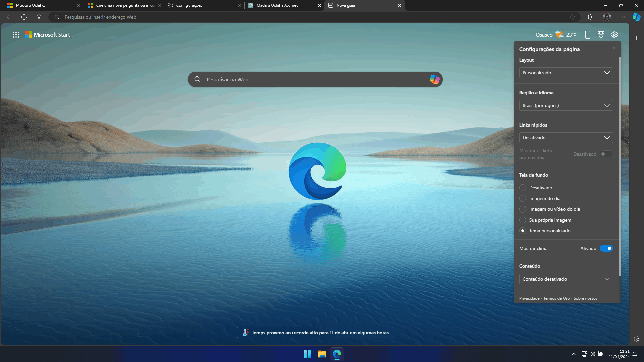Viewport: 644px width, 362px height.
Task: Open the Copilot sidebar icon
Action: pyautogui.click(x=636, y=17)
